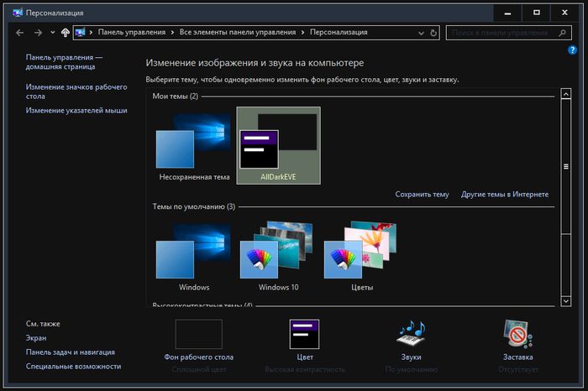588x391 pixels.
Task: Click Сохранить тему link
Action: click(x=422, y=195)
